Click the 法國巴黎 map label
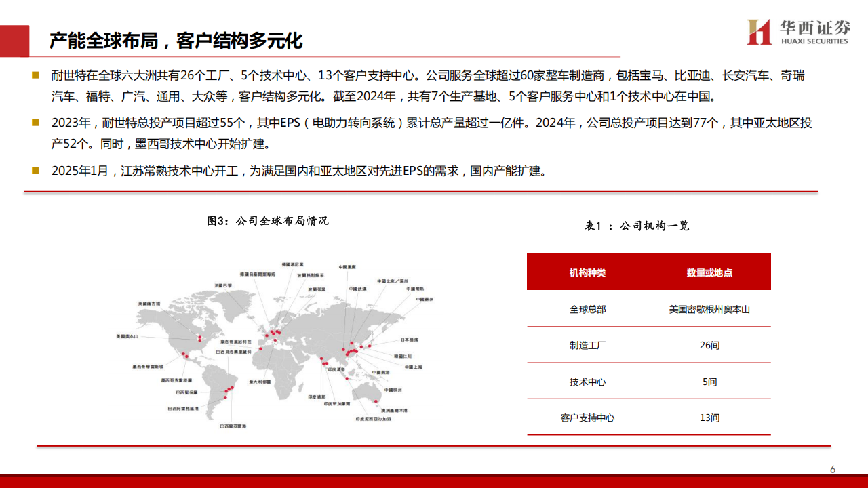This screenshot has width=868, height=488. tap(223, 285)
